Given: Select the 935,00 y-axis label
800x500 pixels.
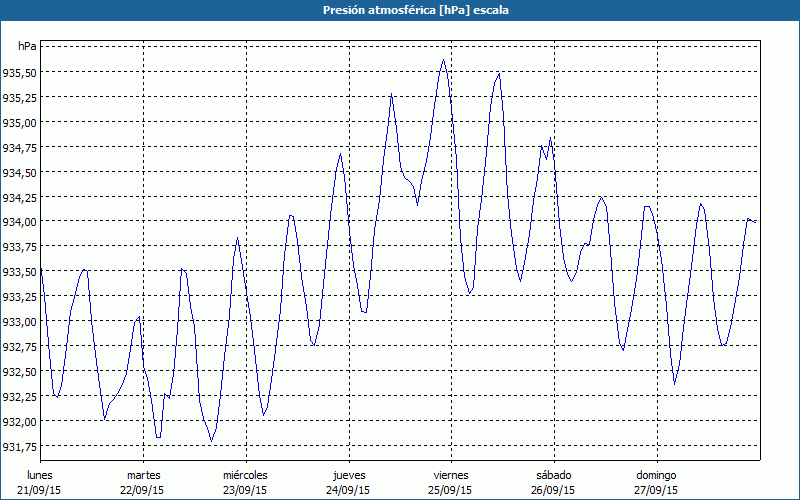Looking at the screenshot, I should (20, 123).
